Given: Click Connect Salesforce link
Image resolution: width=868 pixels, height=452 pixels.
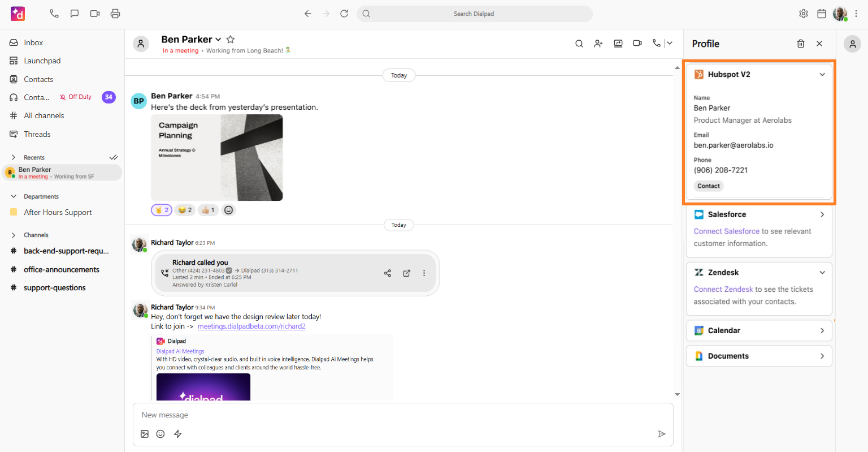Looking at the screenshot, I should click(727, 231).
